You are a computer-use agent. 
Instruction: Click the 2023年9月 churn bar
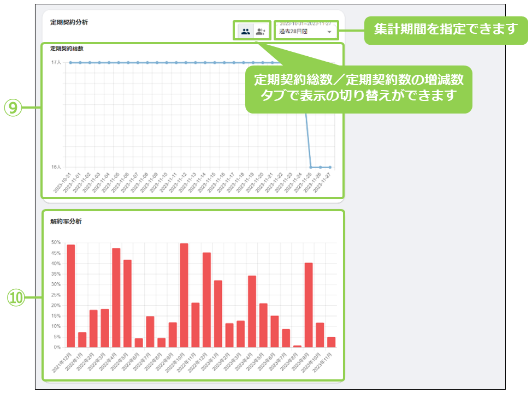coord(309,305)
